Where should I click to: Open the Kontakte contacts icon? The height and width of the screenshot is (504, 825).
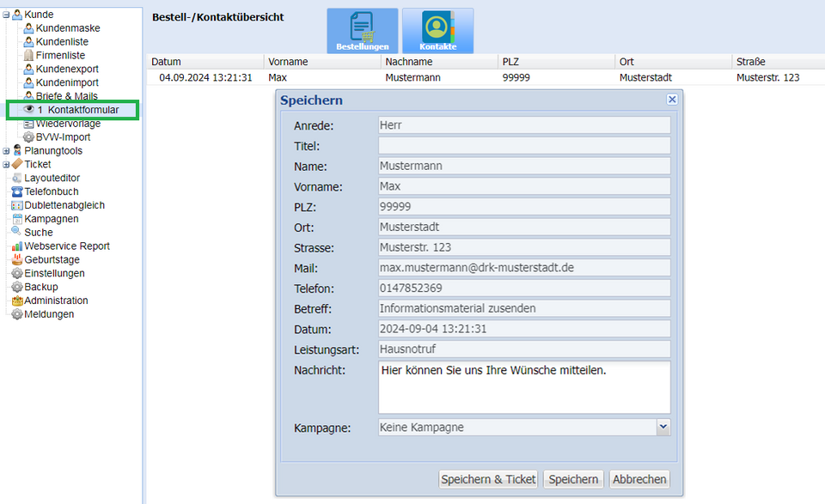[437, 31]
